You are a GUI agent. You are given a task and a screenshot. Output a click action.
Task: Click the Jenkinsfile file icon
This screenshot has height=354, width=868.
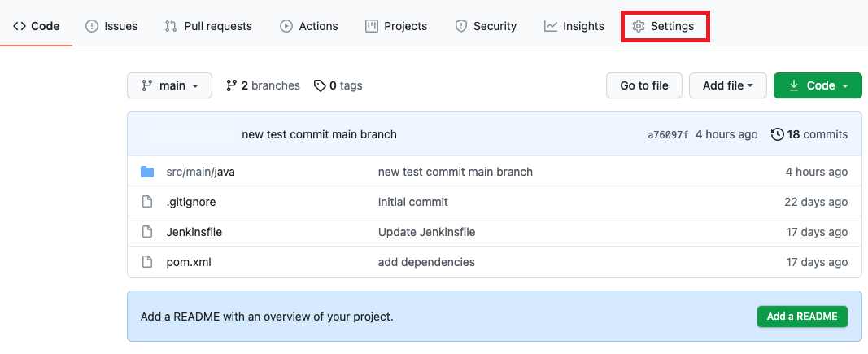tap(146, 232)
